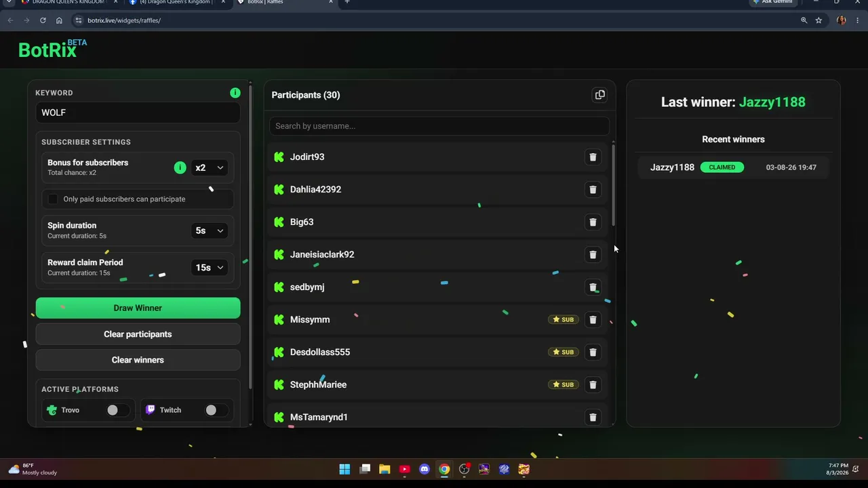This screenshot has width=868, height=488.
Task: Click the SUB badge for StephhMariee
Action: coord(564,385)
